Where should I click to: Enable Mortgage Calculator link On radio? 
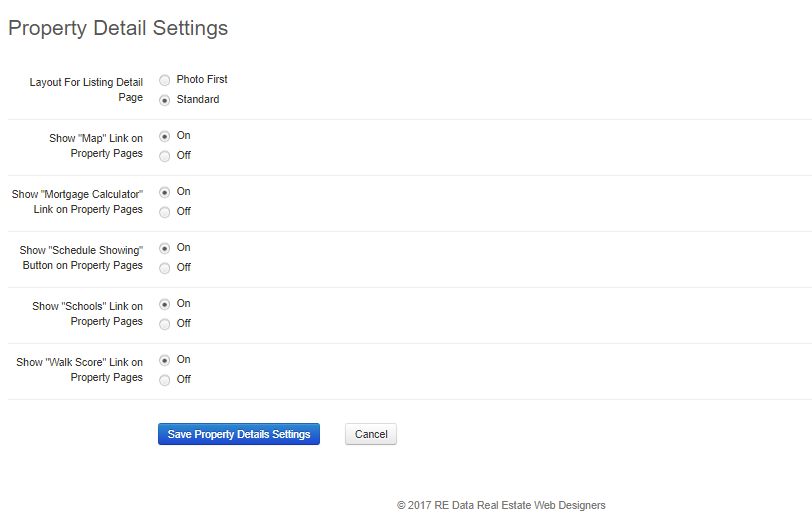(x=165, y=193)
